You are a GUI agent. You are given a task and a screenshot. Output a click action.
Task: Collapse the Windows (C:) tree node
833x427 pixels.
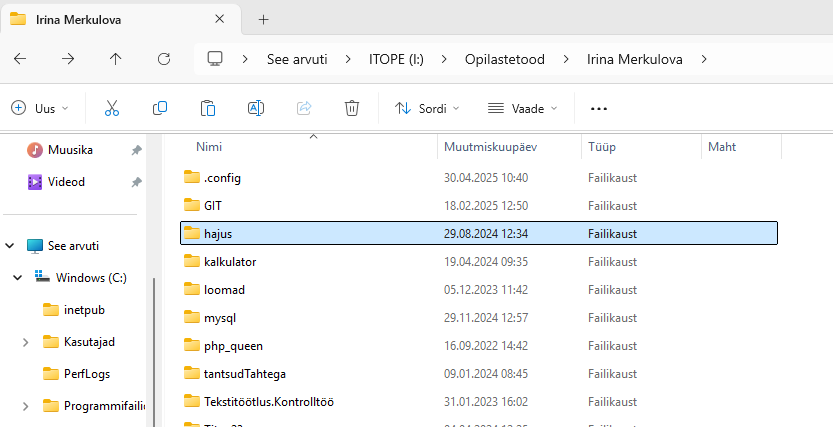coord(17,277)
